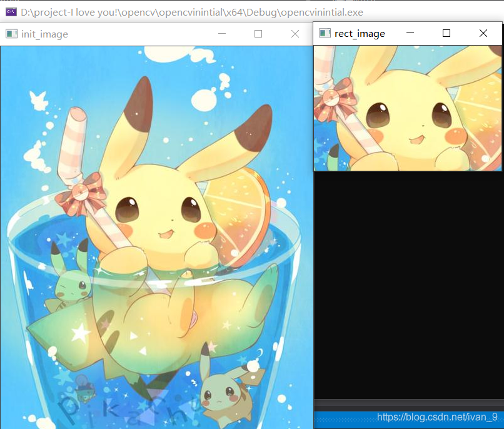The image size is (504, 429).
Task: Click the opencvinintial.exe path in the console title
Action: [x=192, y=13]
